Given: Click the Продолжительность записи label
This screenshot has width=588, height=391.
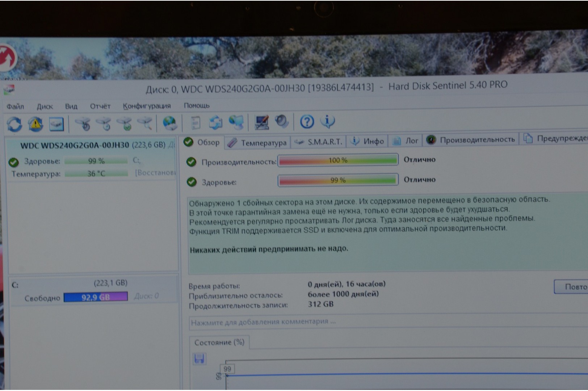Looking at the screenshot, I should point(238,306).
